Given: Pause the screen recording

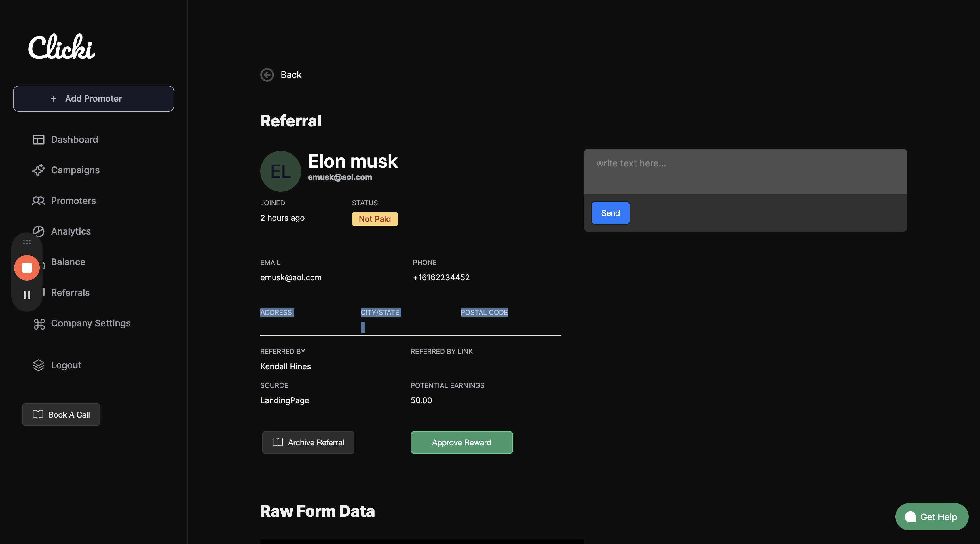Looking at the screenshot, I should click(x=27, y=295).
